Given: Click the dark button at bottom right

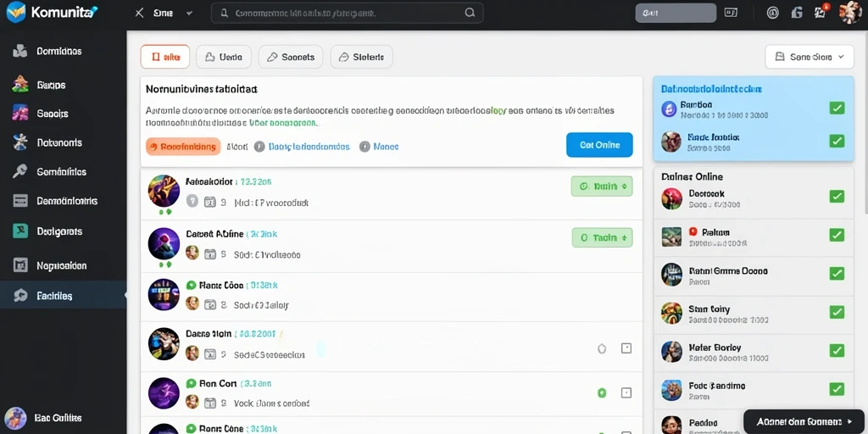Looking at the screenshot, I should [805, 421].
